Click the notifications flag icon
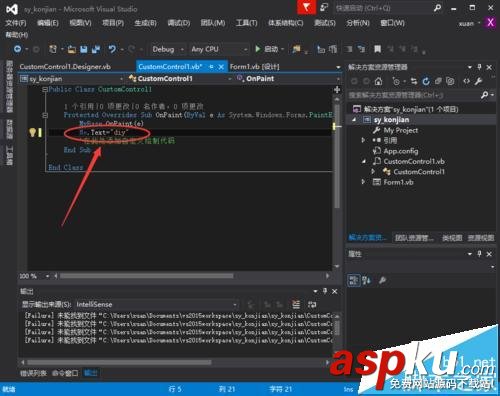This screenshot has height=396, width=500. coord(306,7)
